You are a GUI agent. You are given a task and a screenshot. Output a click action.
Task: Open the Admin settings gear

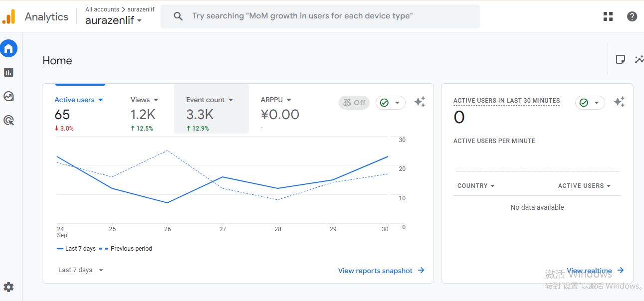pos(8,287)
